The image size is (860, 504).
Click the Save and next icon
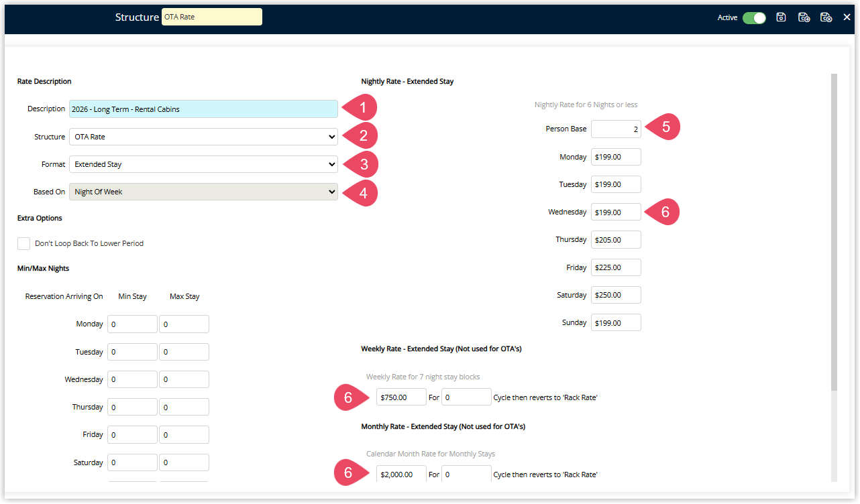tap(804, 17)
